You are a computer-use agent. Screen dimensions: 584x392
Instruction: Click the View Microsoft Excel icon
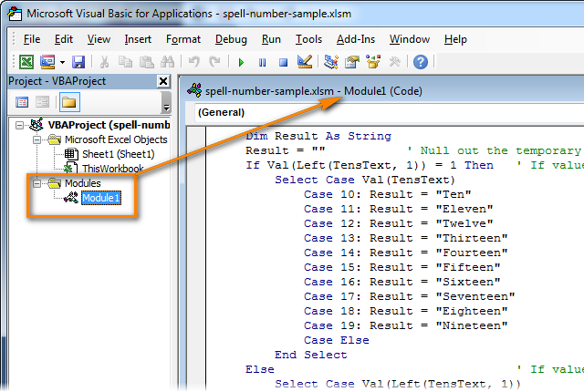pos(26,62)
